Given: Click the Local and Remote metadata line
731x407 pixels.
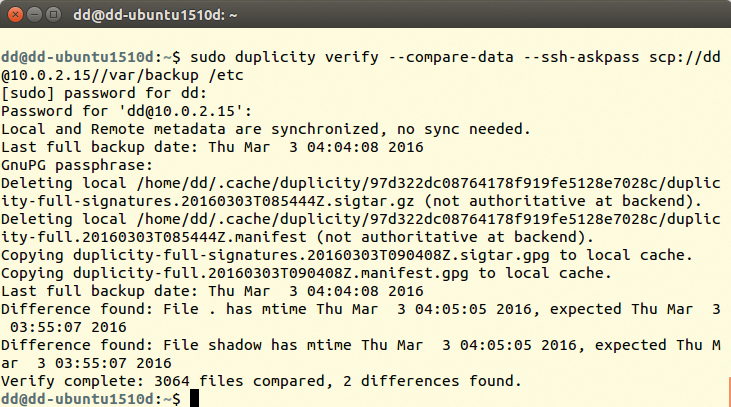Looking at the screenshot, I should 266,129.
